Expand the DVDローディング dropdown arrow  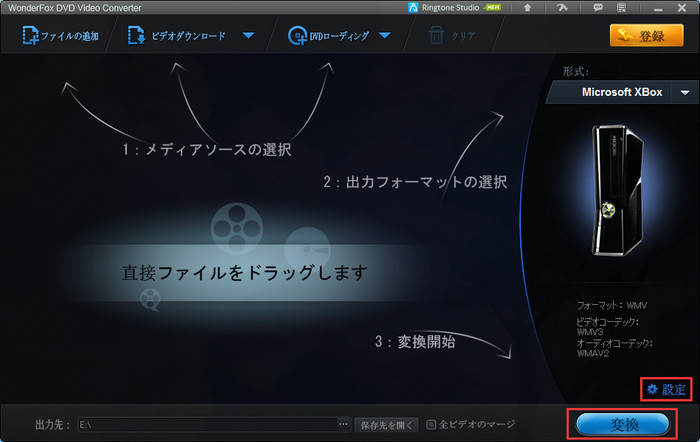385,35
